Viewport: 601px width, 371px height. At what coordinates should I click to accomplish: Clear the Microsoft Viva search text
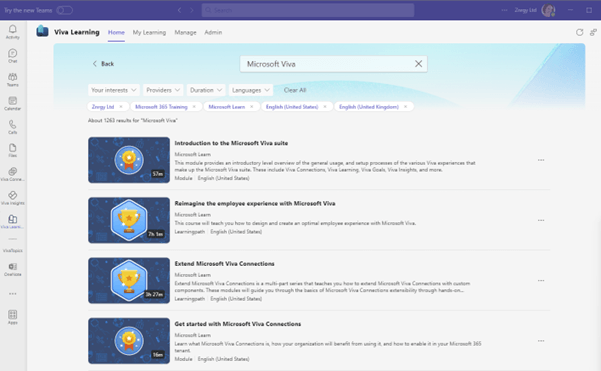pos(419,64)
